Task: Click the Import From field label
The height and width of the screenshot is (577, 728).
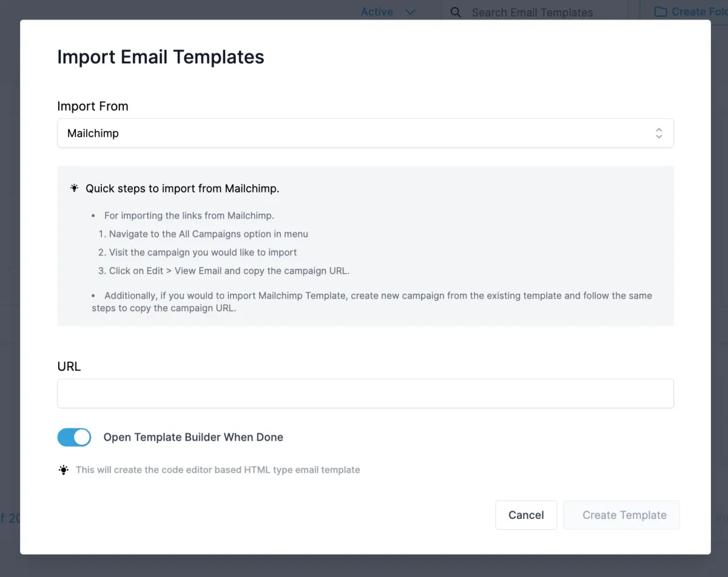Action: (93, 106)
